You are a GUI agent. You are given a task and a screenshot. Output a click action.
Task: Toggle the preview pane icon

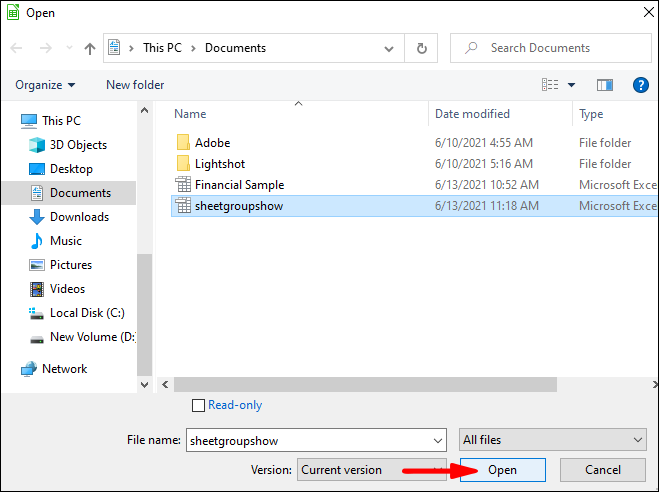pos(604,85)
